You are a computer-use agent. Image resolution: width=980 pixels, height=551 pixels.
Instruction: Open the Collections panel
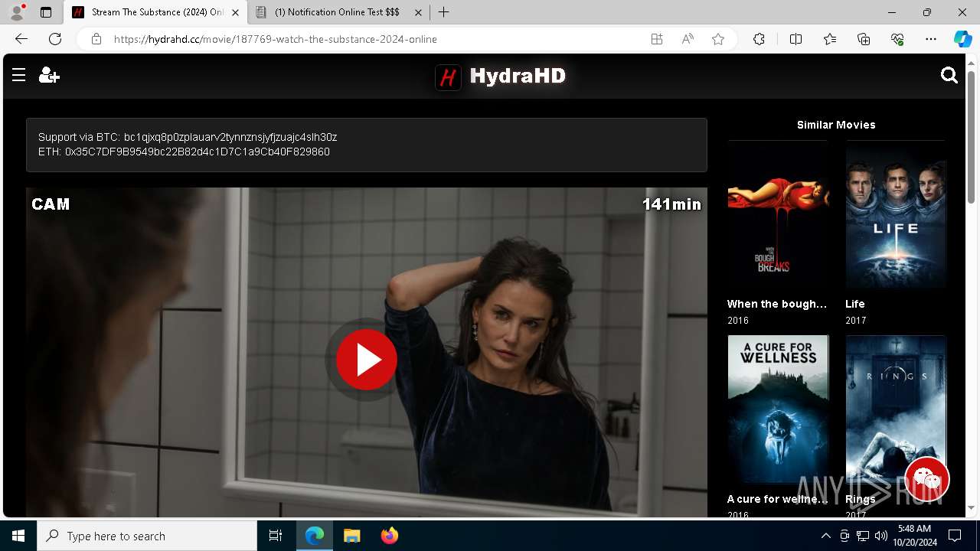point(864,39)
